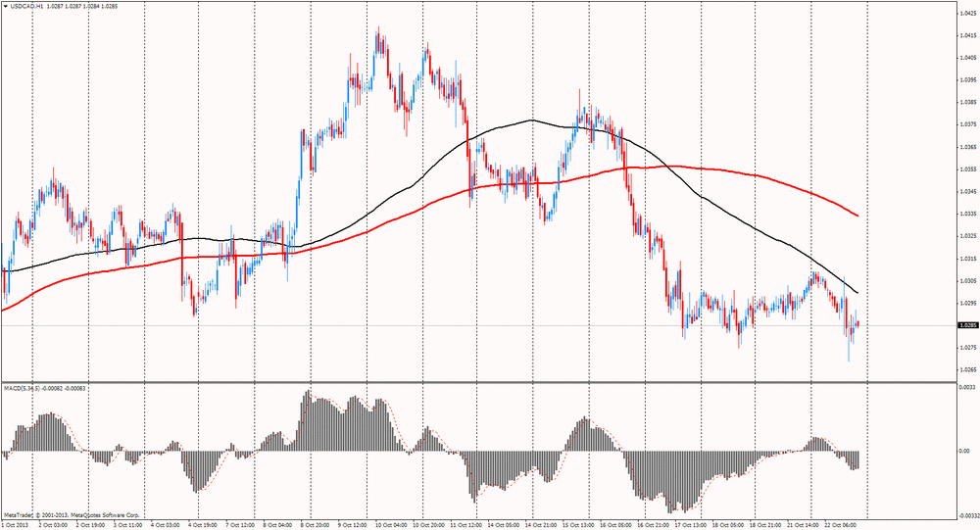Click the 1.0425 price axis label
The height and width of the screenshot is (530, 980).
[968, 13]
